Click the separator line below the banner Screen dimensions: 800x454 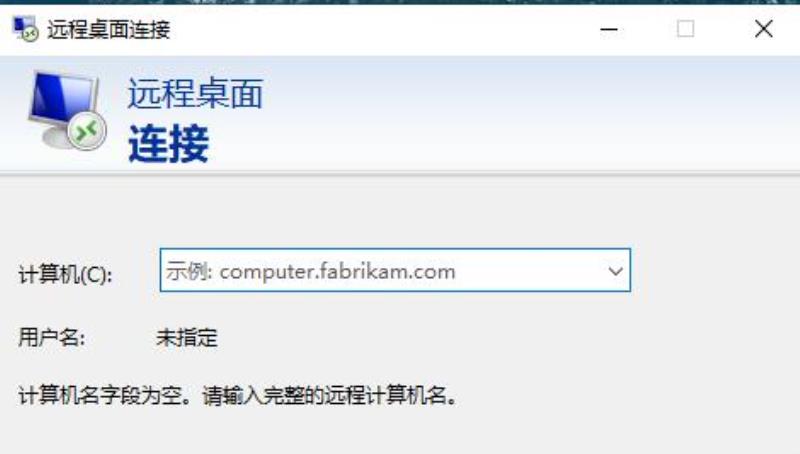coord(400,174)
